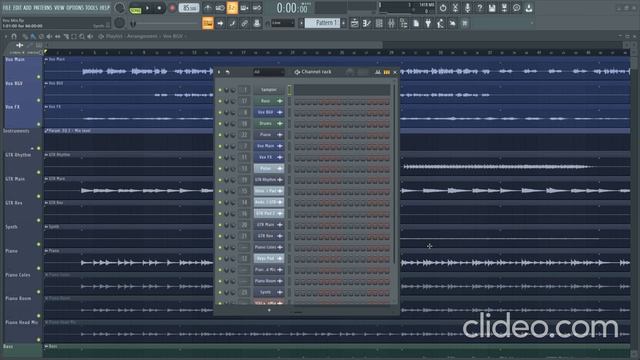
Task: Open the EDIT menu
Action: click(17, 7)
